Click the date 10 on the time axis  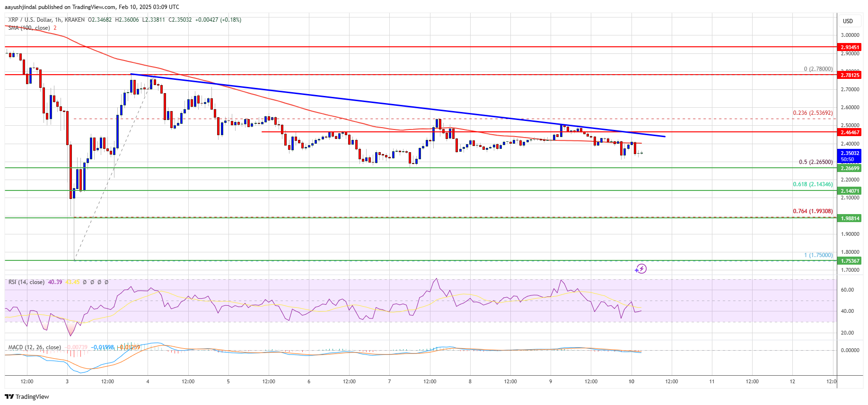(631, 381)
